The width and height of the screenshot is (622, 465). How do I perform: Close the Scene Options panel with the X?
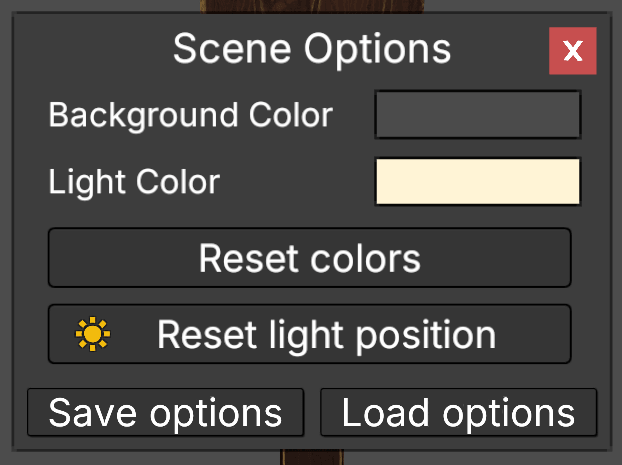coord(572,51)
